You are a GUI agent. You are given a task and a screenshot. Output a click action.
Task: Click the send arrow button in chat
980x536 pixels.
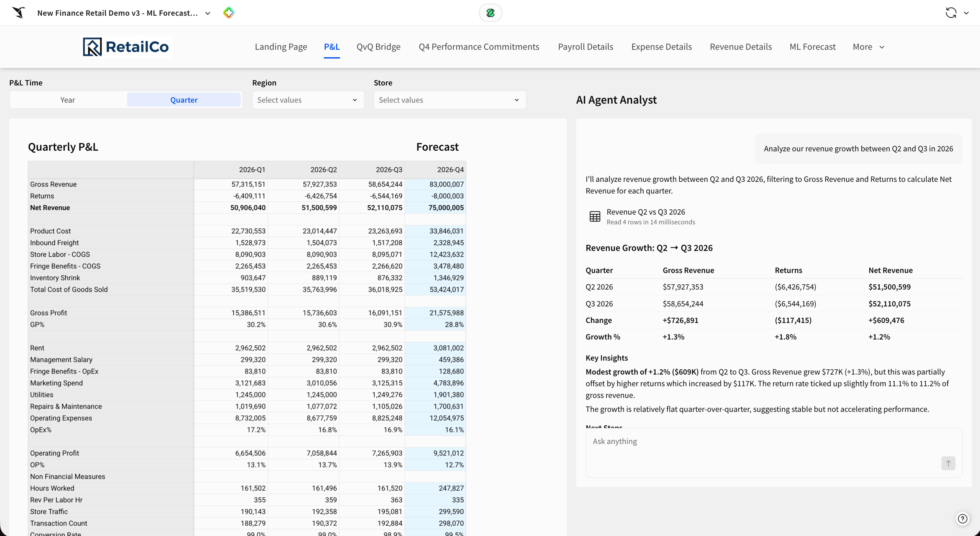(x=948, y=463)
